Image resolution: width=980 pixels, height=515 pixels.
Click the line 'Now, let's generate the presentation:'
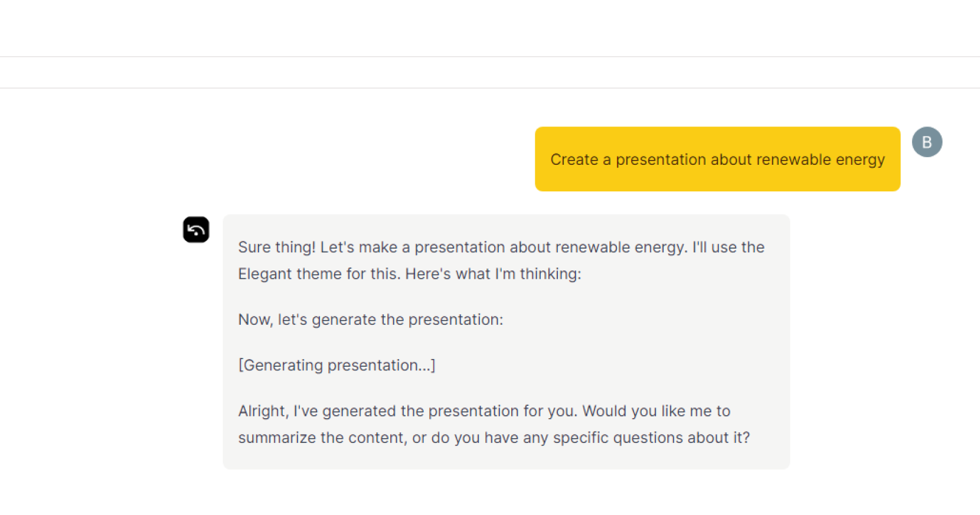[371, 320]
